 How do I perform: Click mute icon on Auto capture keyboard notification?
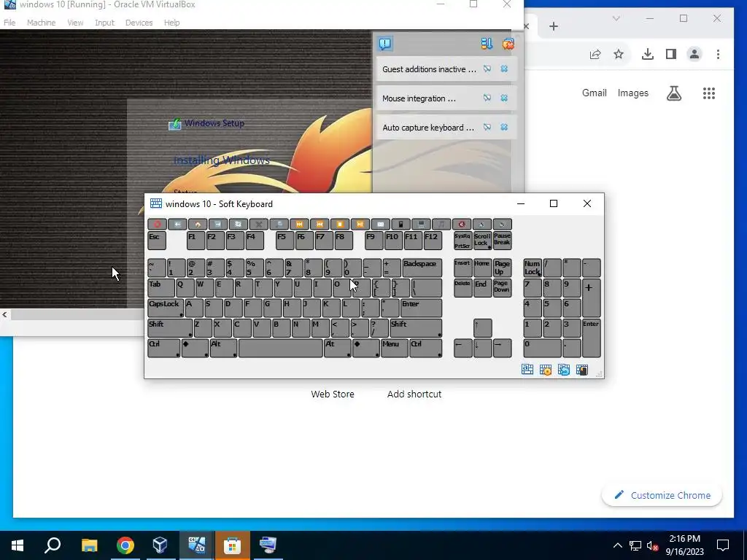click(x=487, y=127)
